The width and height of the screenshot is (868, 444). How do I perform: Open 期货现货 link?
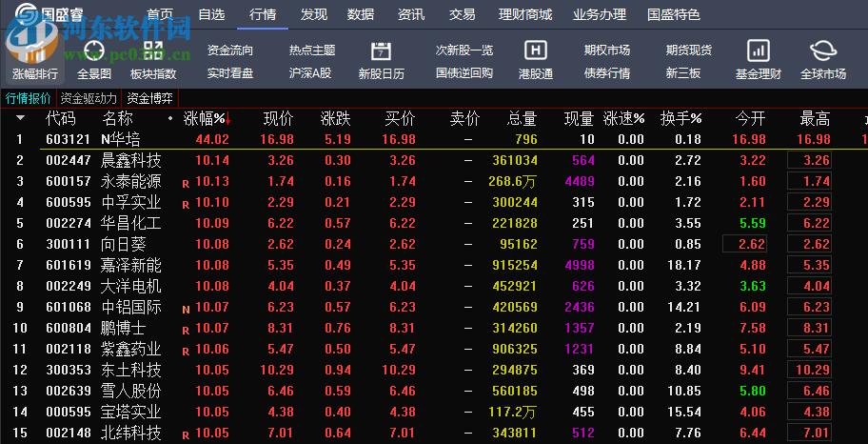click(689, 50)
